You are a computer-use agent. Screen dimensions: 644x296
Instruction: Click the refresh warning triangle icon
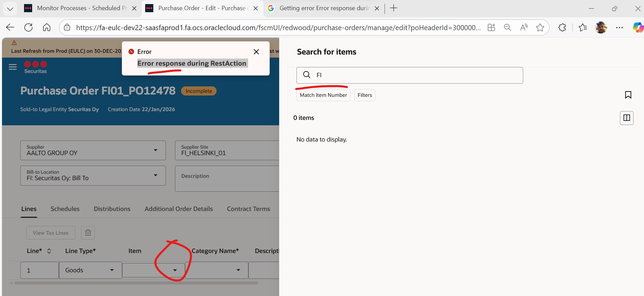[14, 43]
